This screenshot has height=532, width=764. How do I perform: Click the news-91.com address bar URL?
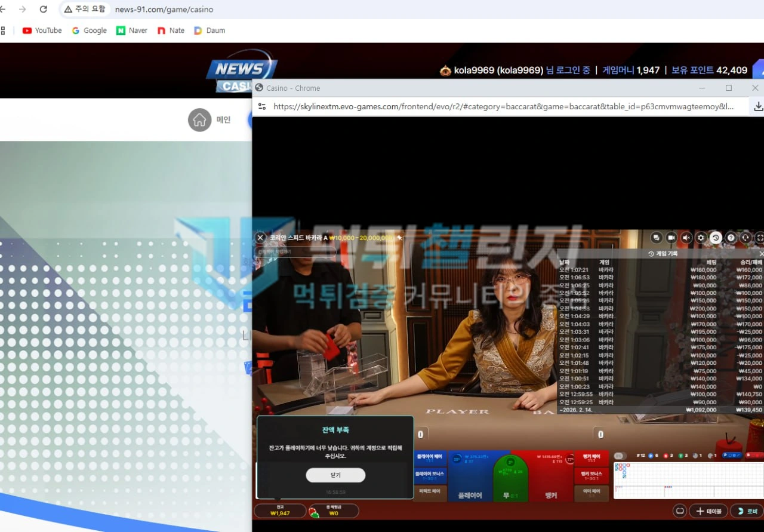click(164, 10)
